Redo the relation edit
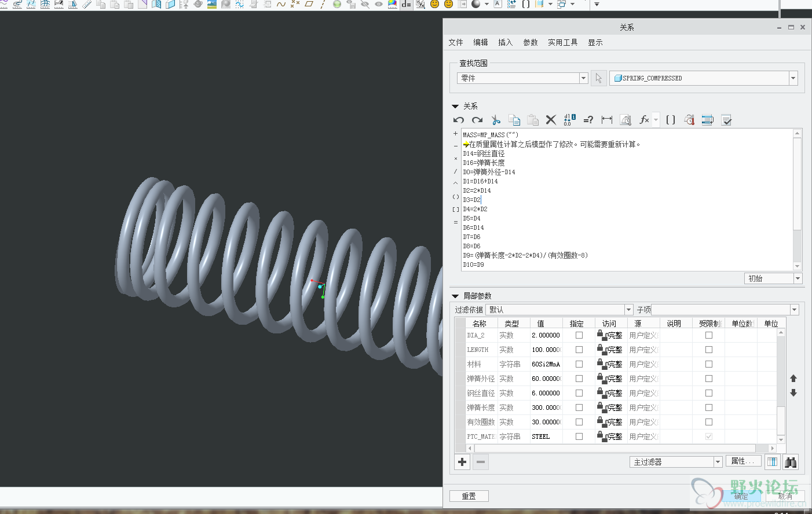This screenshot has height=514, width=812. (x=477, y=120)
